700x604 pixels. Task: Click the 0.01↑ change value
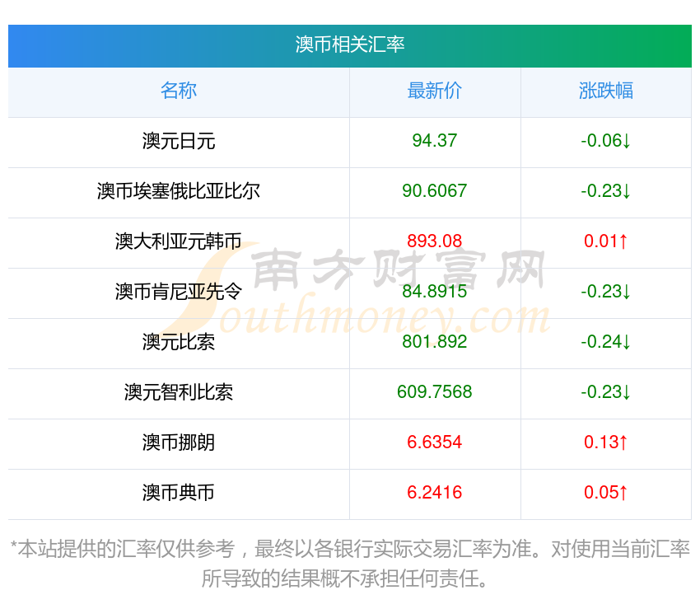tap(606, 241)
